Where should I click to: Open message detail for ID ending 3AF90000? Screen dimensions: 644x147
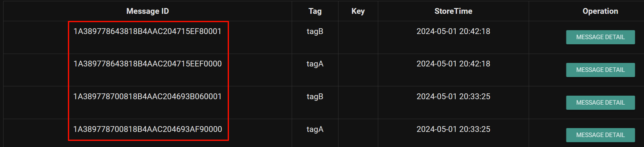click(x=600, y=135)
